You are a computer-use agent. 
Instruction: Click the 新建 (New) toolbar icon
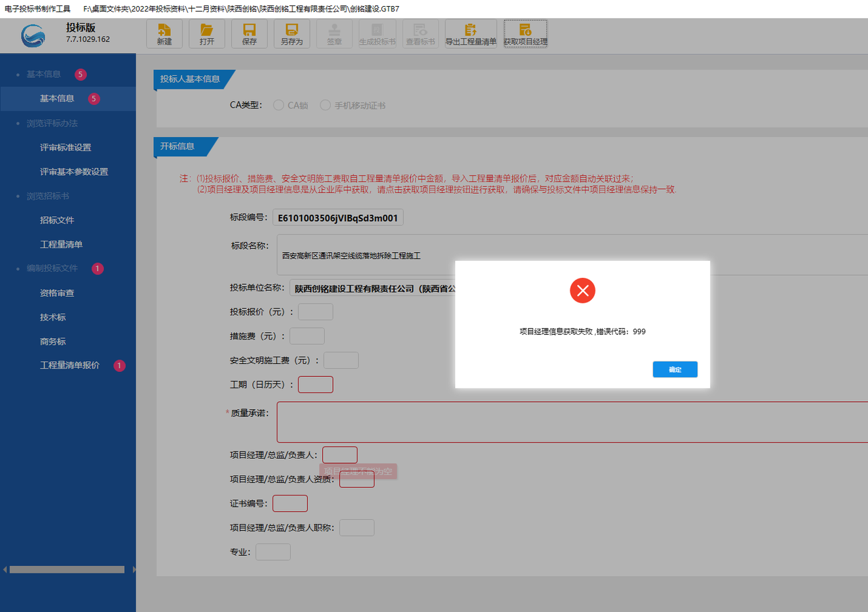(x=164, y=34)
